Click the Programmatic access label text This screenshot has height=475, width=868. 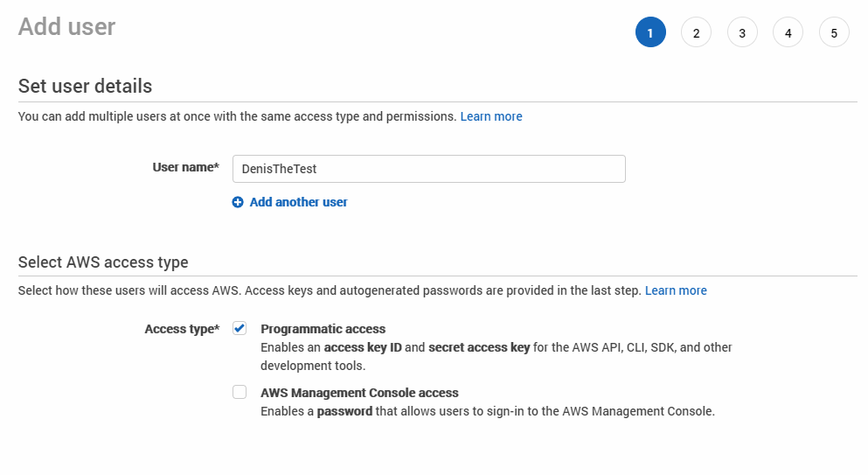click(323, 329)
